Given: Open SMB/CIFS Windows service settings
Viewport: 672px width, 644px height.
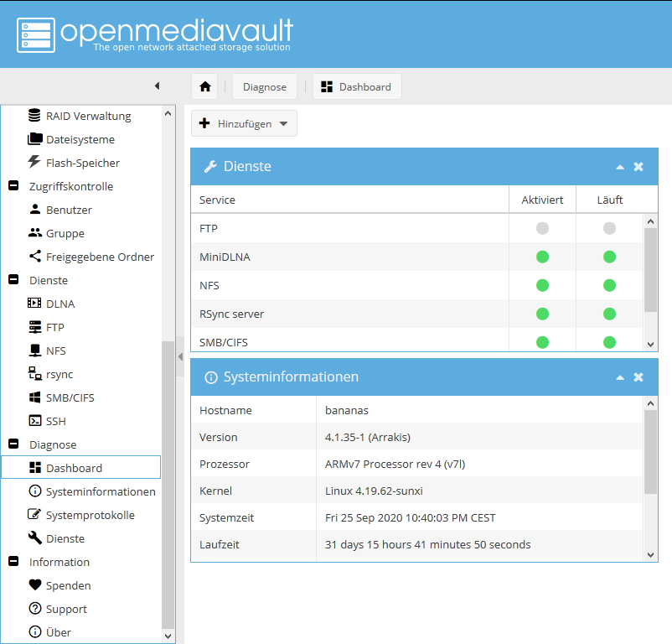Looking at the screenshot, I should (70, 397).
